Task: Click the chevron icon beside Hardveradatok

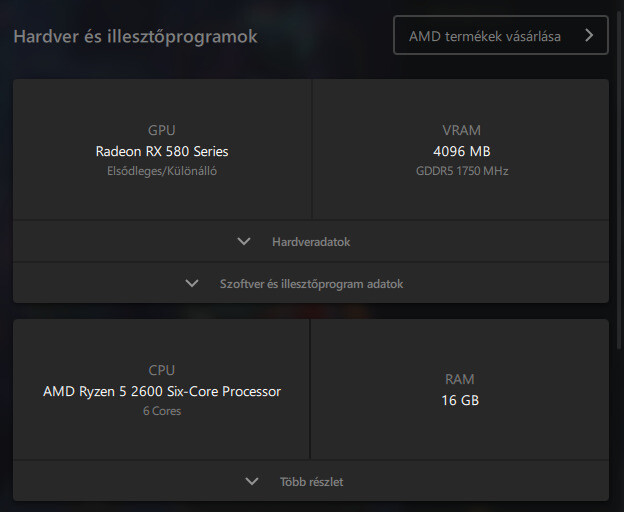Action: pyautogui.click(x=244, y=242)
